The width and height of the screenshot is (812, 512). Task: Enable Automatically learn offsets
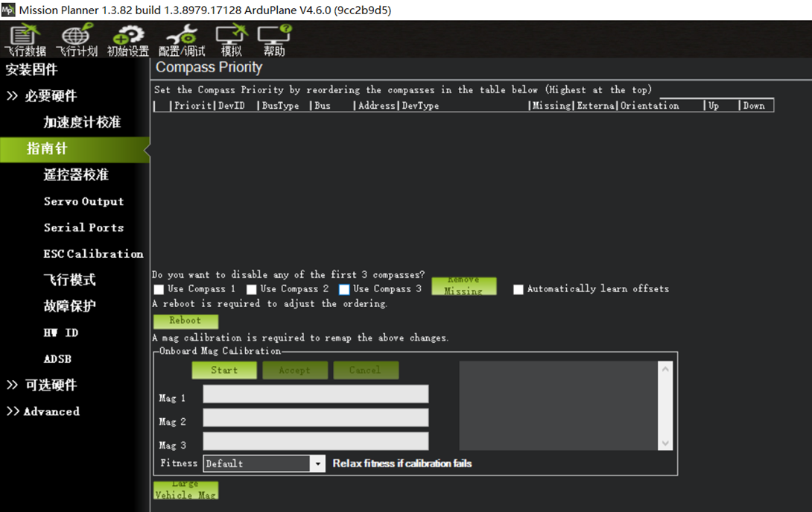518,289
